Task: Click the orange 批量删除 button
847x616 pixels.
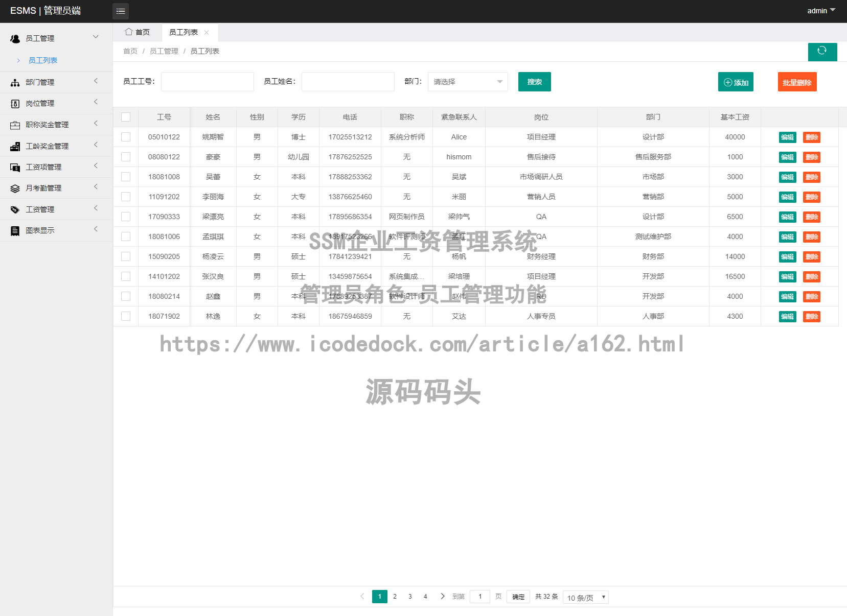Action: pos(797,82)
